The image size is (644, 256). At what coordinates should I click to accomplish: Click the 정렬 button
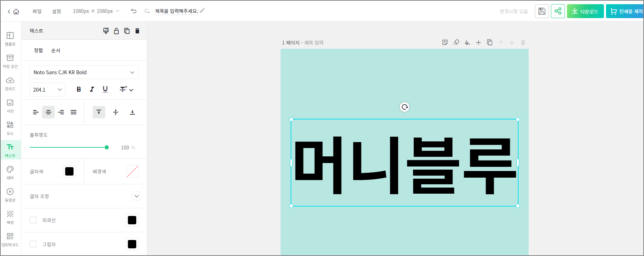coord(38,51)
